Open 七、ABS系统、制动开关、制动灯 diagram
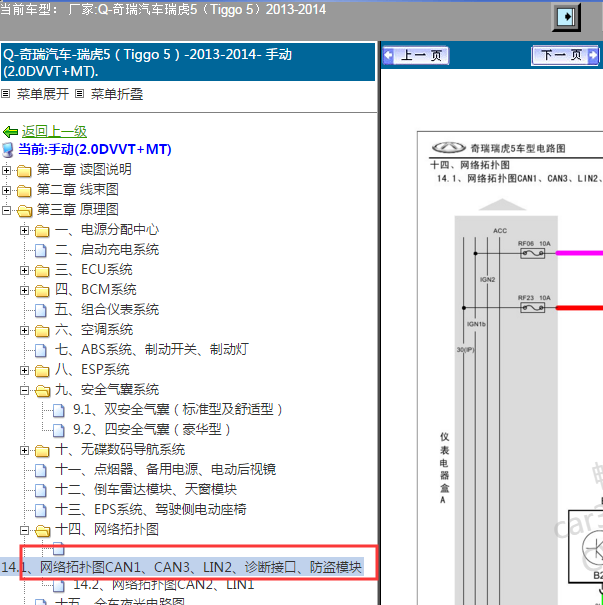The width and height of the screenshot is (603, 605). [152, 350]
